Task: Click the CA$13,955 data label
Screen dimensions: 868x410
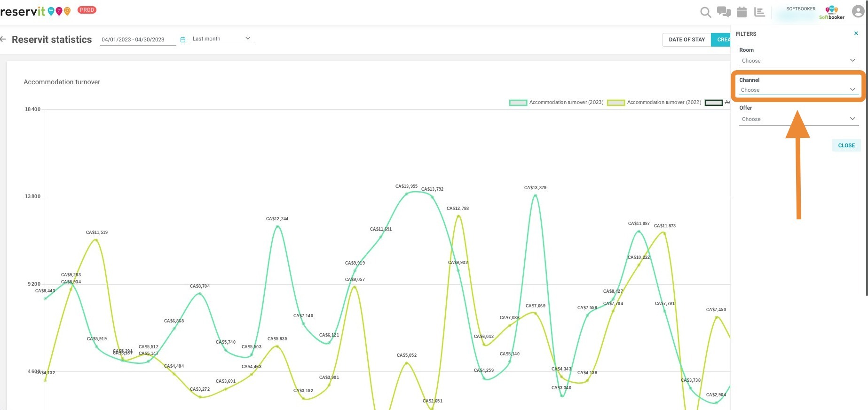Action: 406,186
